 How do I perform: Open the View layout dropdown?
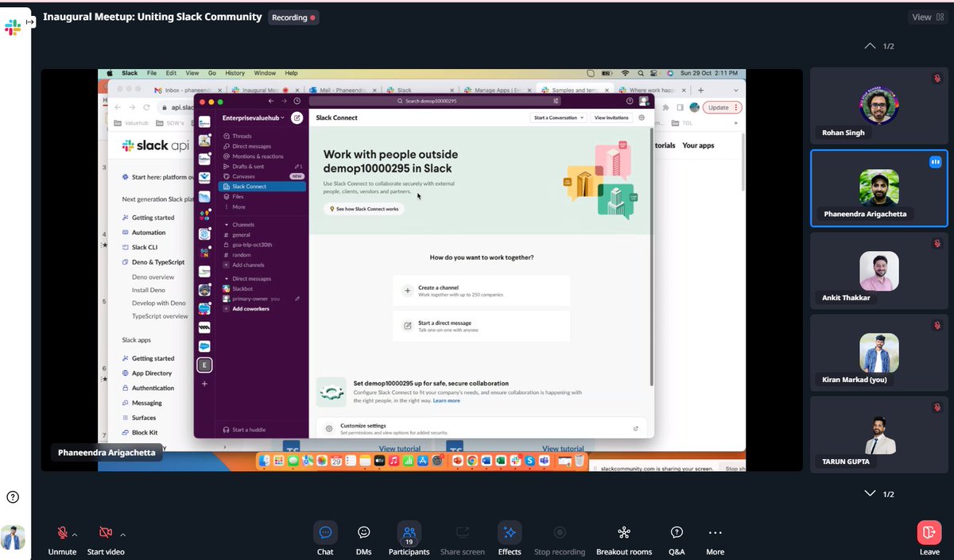point(929,17)
